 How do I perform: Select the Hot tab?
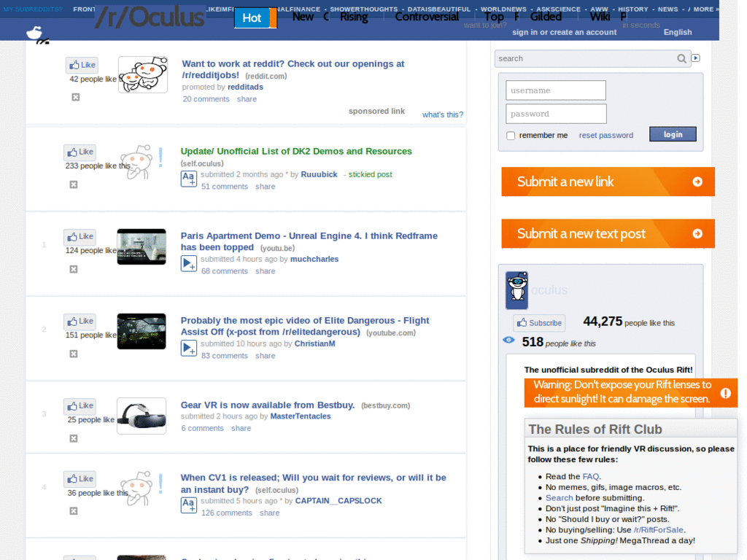point(252,18)
